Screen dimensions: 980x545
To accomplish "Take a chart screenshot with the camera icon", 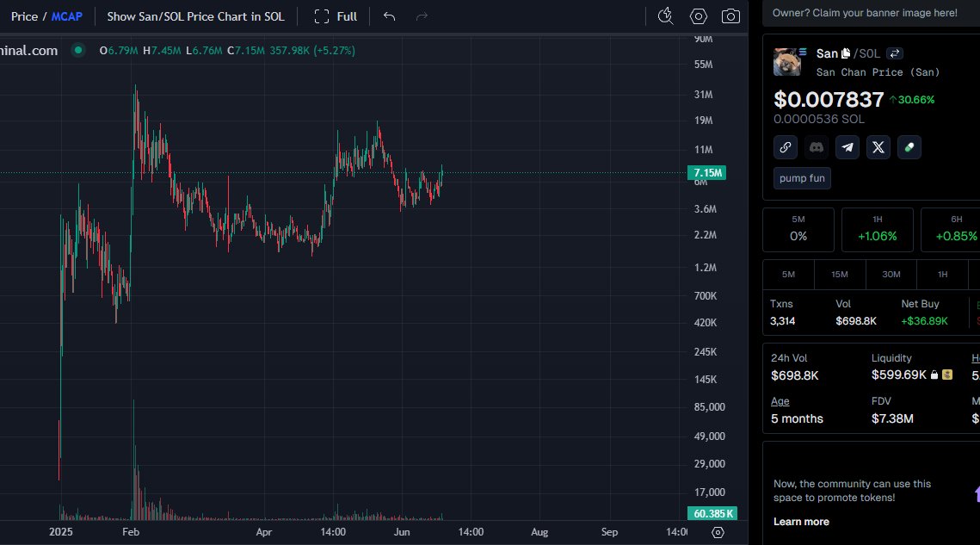I will click(730, 15).
